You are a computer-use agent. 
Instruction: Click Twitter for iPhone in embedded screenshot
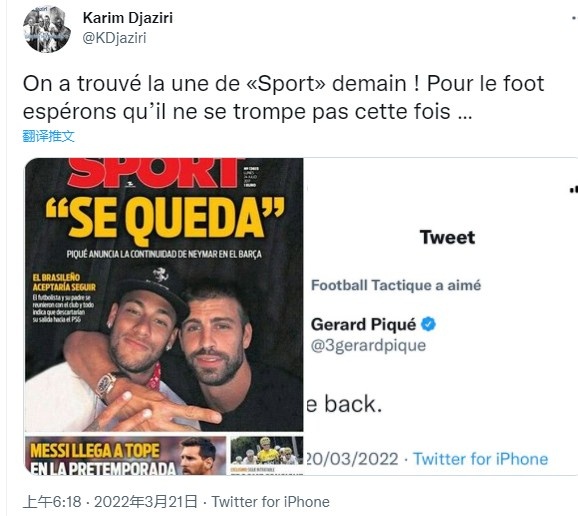(480, 459)
